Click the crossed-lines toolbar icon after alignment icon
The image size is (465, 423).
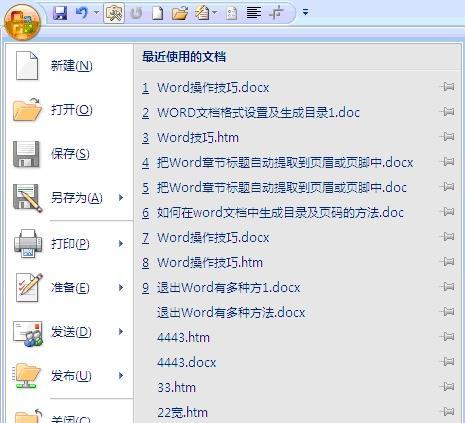click(x=276, y=13)
